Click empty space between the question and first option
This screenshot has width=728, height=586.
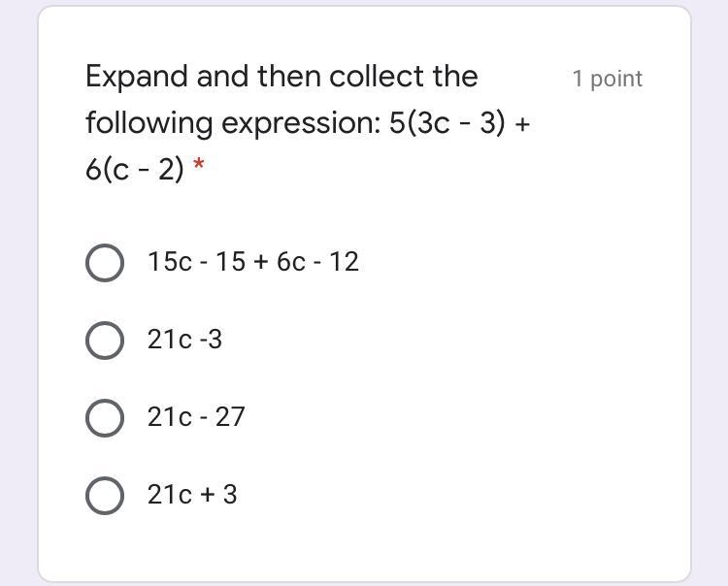click(x=364, y=213)
